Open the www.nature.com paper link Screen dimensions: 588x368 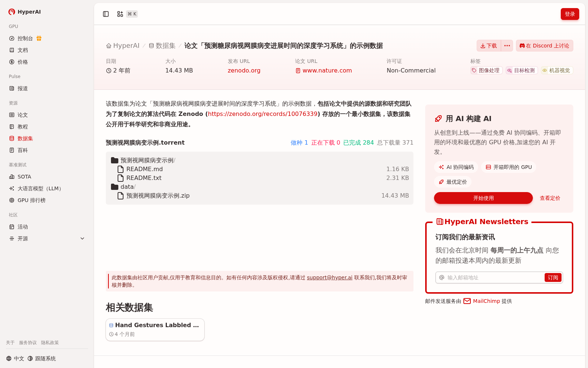click(327, 71)
